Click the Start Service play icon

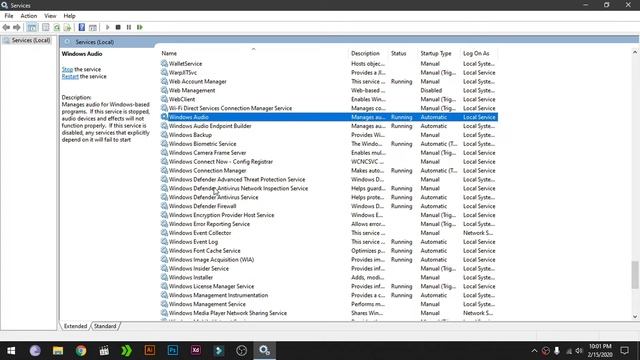point(107,27)
